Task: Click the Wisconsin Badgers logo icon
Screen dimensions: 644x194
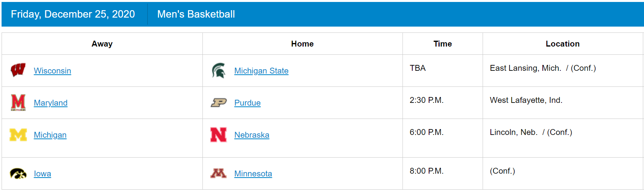Action: 18,70
